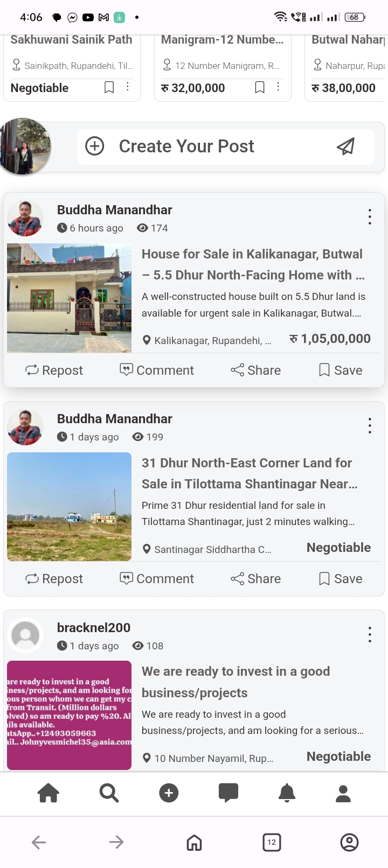388x868 pixels.
Task: Save the 31 Dhur land post
Action: (x=341, y=578)
